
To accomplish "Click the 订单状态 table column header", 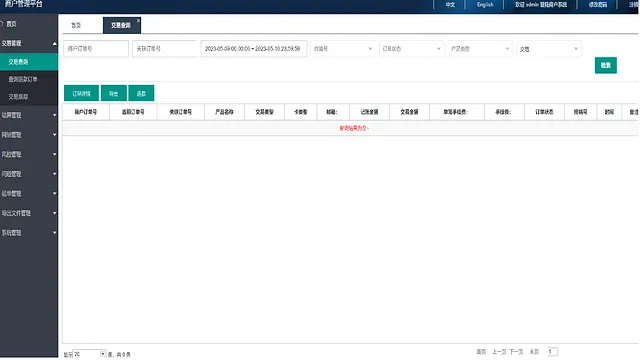I will [544, 112].
